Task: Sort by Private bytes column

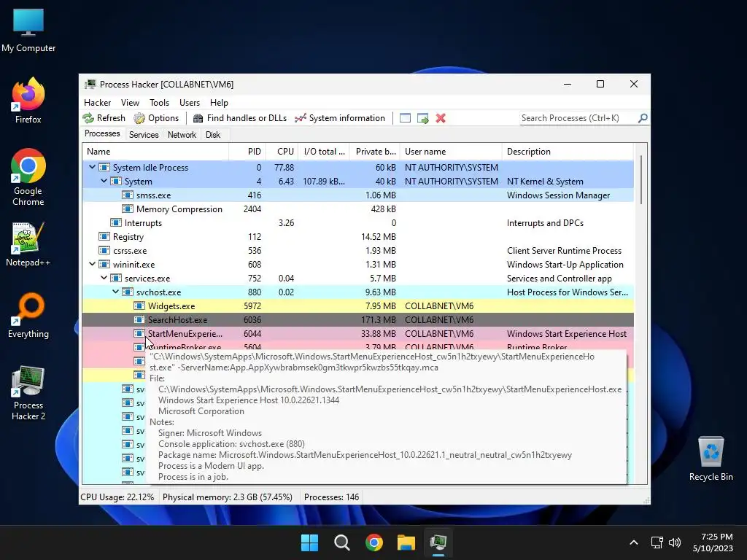Action: tap(375, 152)
